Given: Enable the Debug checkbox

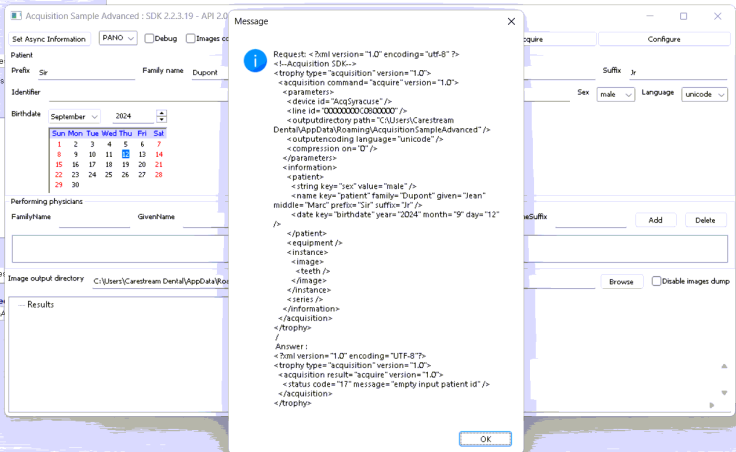Looking at the screenshot, I should 149,38.
